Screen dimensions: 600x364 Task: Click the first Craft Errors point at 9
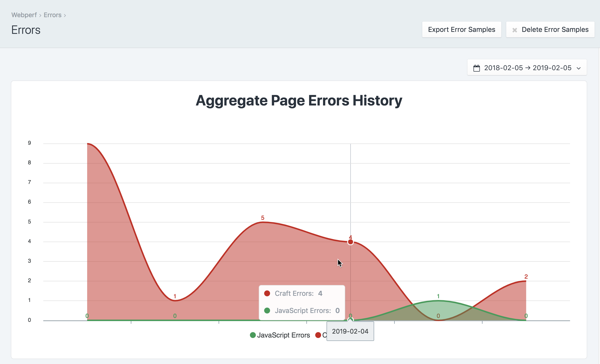(87, 144)
